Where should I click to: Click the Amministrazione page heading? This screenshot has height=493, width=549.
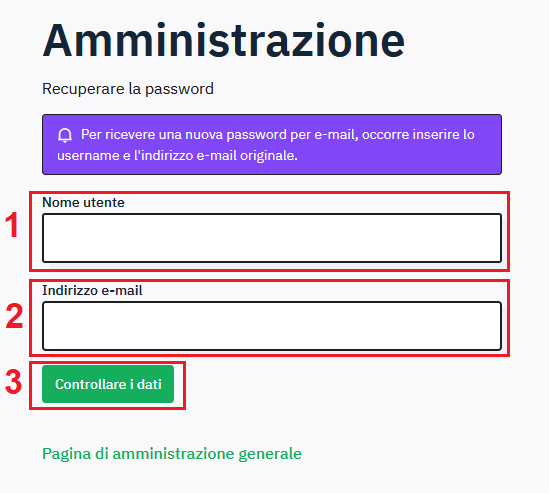click(x=224, y=41)
